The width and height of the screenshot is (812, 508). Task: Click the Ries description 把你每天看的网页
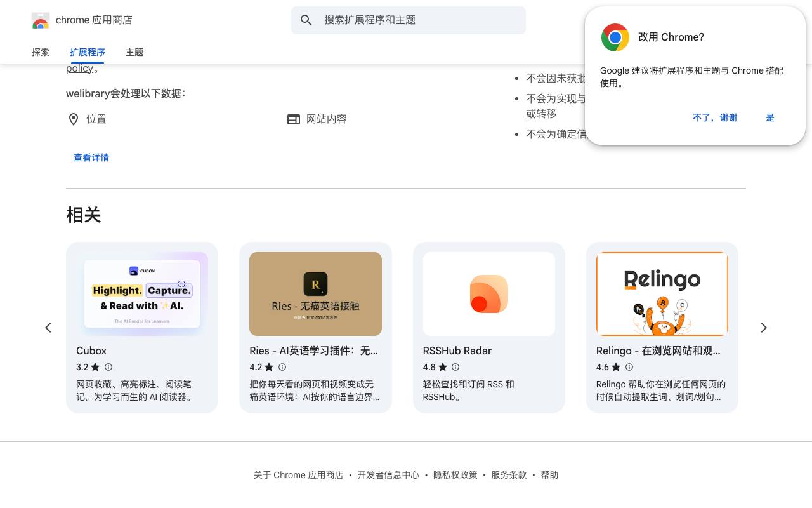315,391
